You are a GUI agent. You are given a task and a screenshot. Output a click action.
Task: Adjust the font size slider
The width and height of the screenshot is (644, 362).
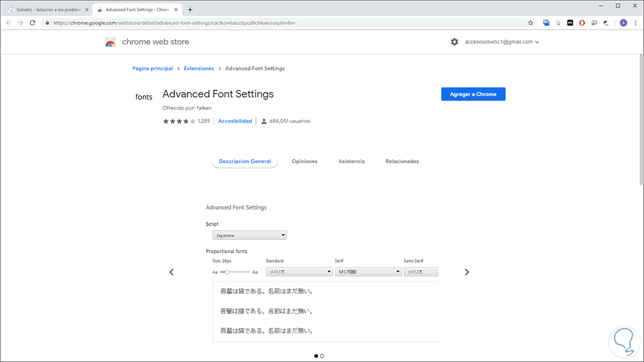coord(235,272)
